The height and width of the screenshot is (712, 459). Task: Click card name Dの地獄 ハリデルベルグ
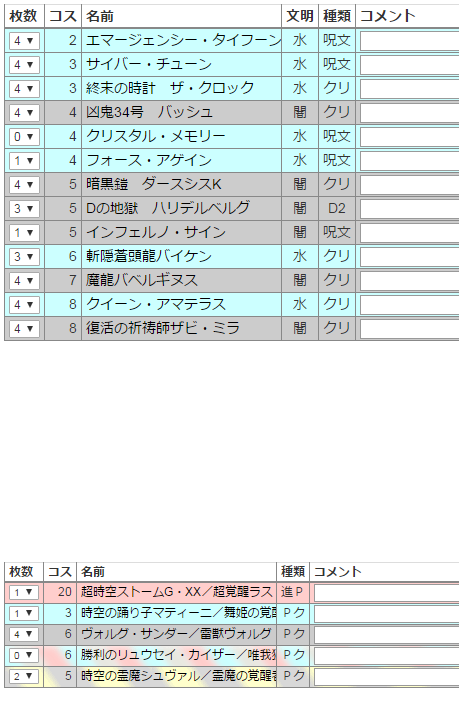tap(168, 208)
